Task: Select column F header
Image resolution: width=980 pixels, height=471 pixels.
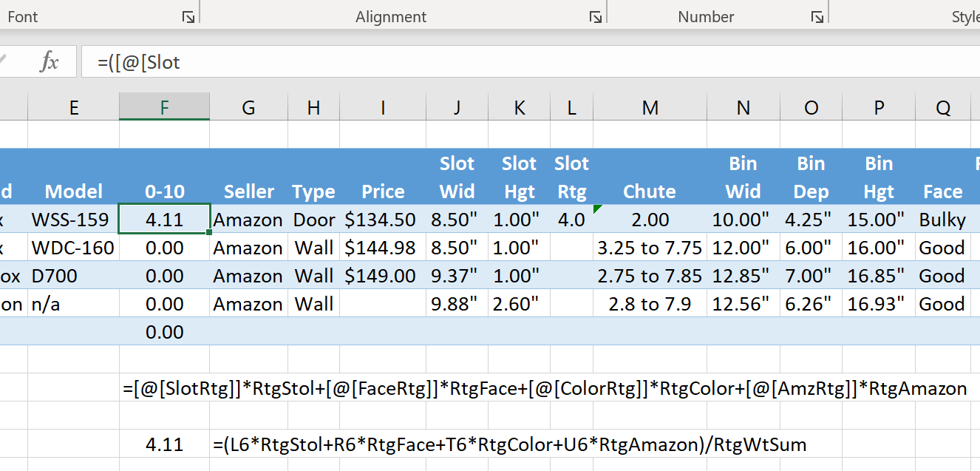Action: (x=164, y=108)
